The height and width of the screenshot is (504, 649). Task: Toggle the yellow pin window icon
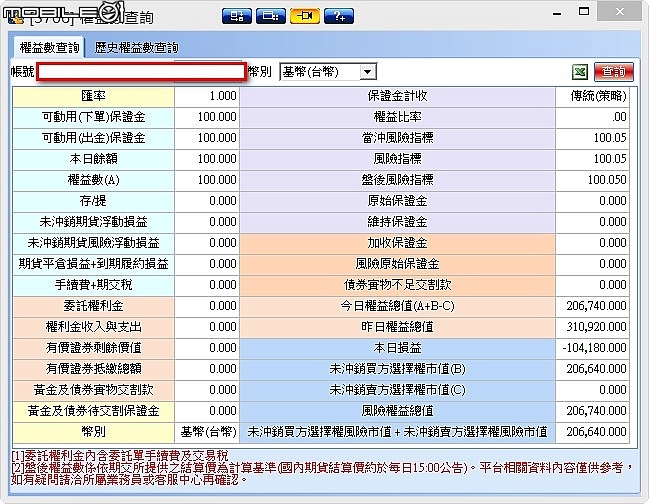(x=305, y=16)
